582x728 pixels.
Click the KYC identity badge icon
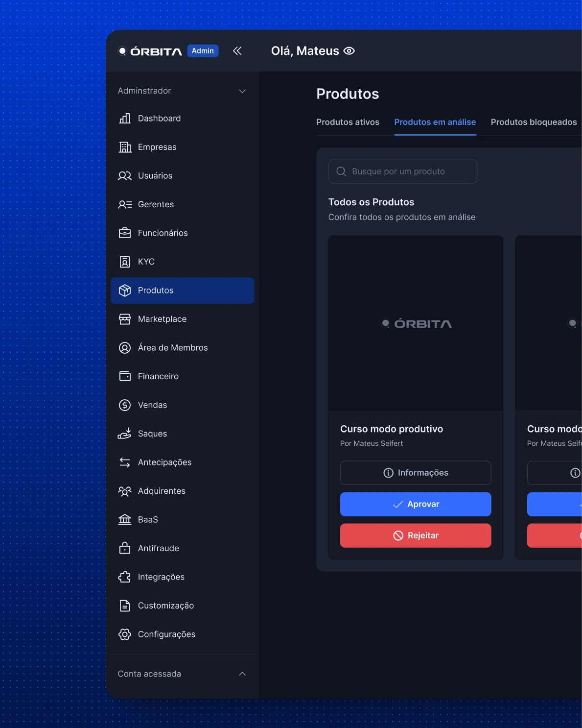(125, 262)
